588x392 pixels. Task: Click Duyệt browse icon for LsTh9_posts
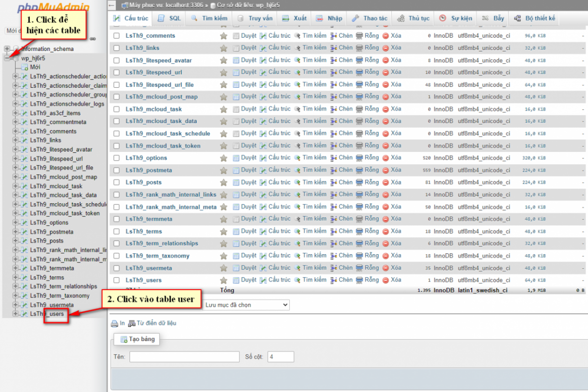(x=236, y=182)
